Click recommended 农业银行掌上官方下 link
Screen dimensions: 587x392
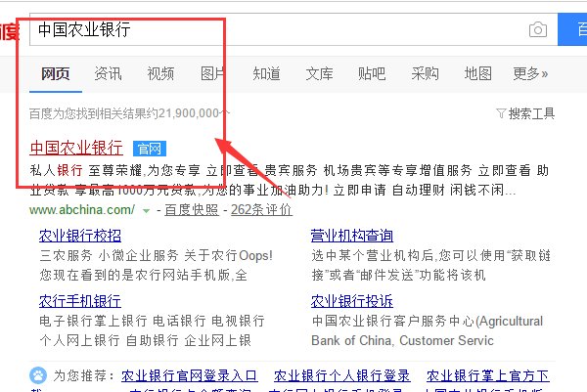click(x=488, y=376)
